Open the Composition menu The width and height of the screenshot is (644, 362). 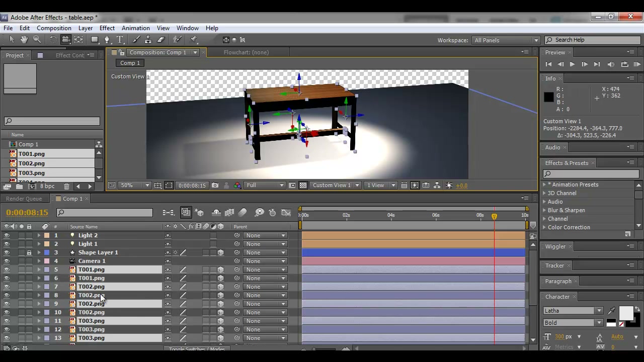coord(54,28)
